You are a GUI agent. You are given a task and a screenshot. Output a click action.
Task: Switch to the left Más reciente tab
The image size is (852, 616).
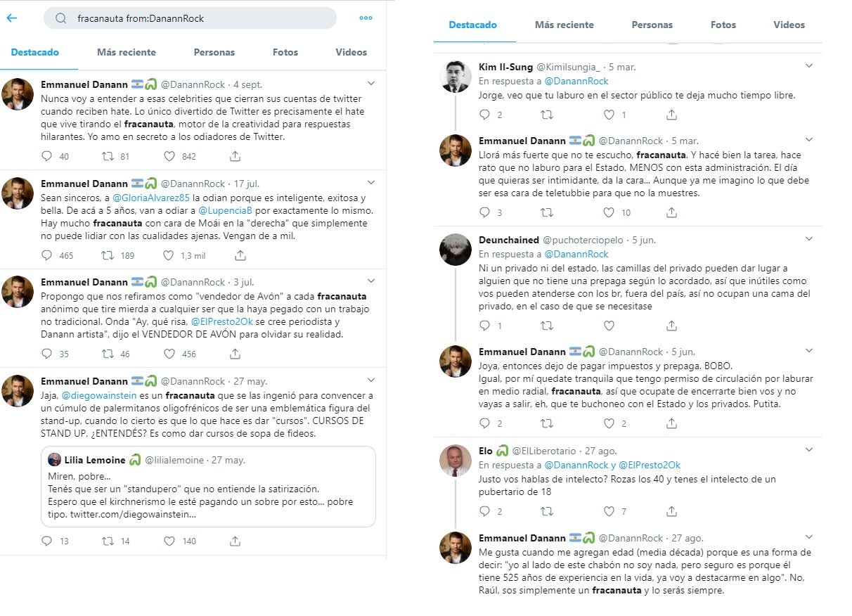pos(127,52)
